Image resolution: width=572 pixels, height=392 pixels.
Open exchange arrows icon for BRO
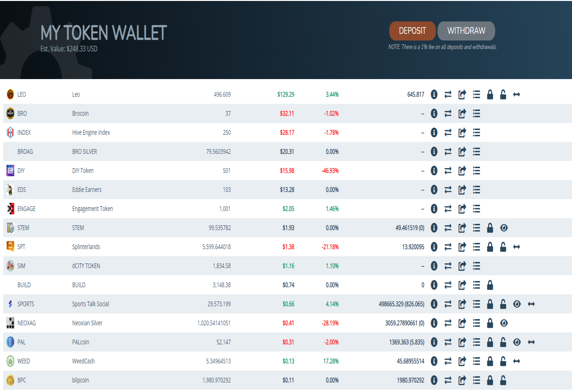tap(448, 113)
